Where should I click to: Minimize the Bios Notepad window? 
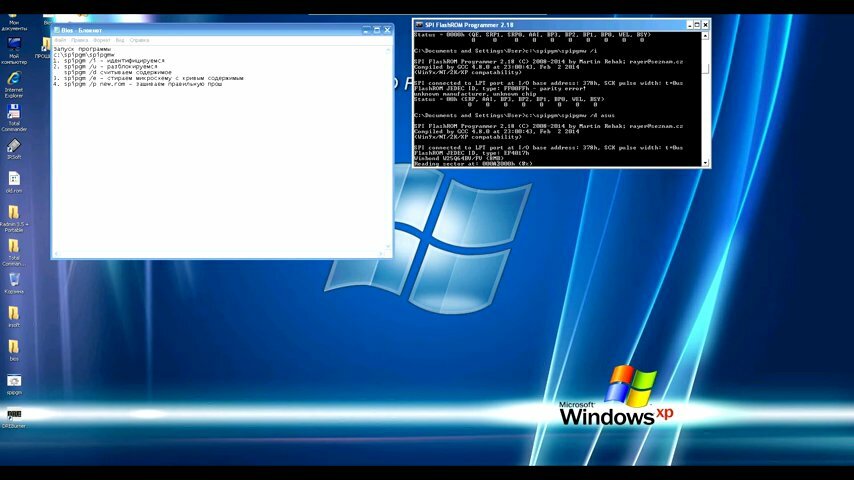[367, 31]
